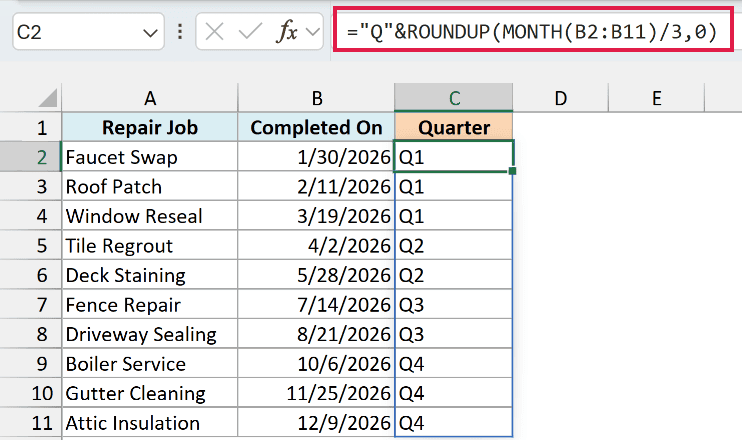Select row 6 header
The height and width of the screenshot is (440, 742).
31,275
